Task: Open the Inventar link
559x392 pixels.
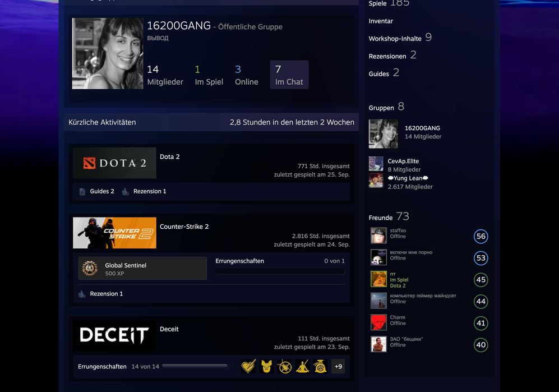Action: (381, 21)
